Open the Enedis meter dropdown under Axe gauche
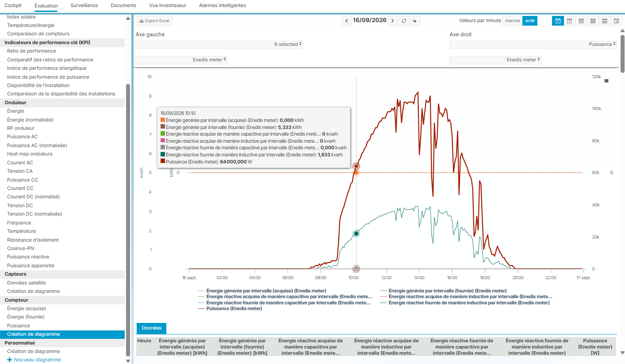Screen dimensions: 625x364 [x=181, y=60]
